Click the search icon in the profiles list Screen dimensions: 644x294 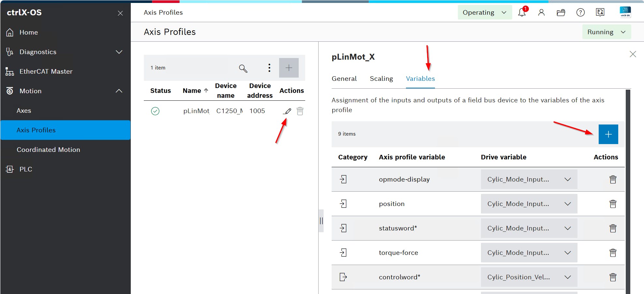243,68
